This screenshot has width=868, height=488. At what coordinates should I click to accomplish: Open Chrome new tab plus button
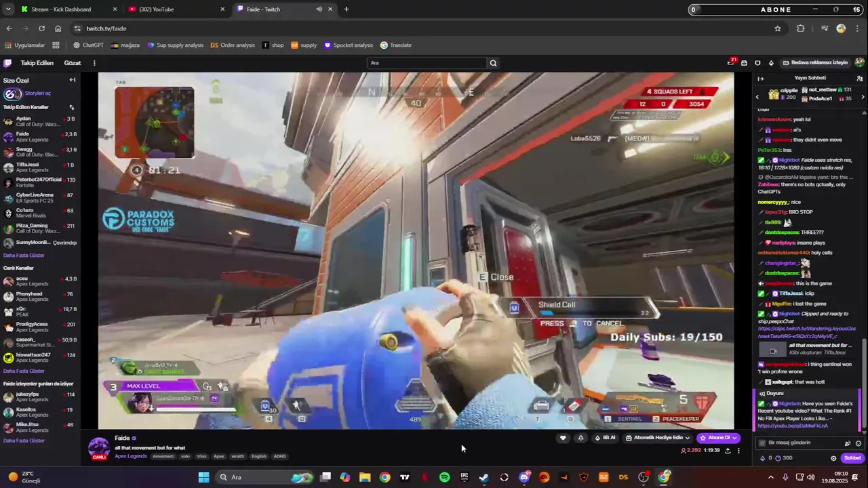tap(347, 9)
